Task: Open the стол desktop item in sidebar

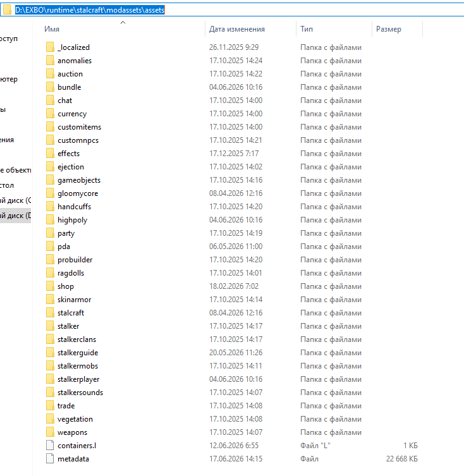Action: coord(7,185)
